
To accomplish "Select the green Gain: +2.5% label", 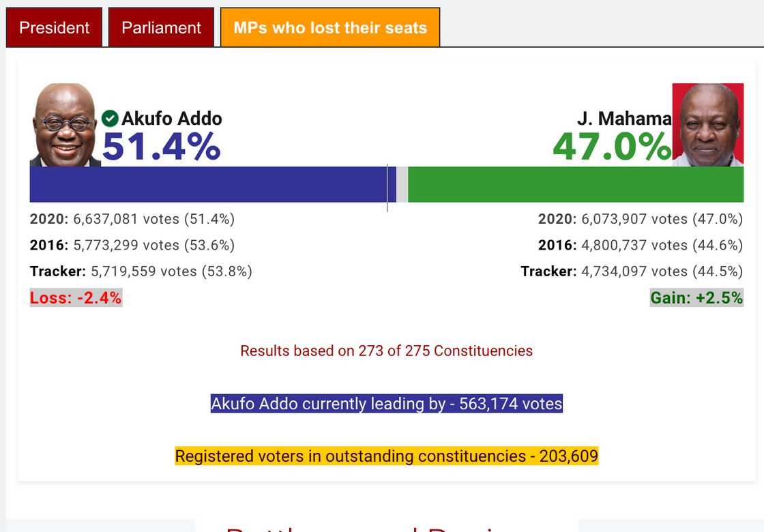I will pyautogui.click(x=696, y=297).
